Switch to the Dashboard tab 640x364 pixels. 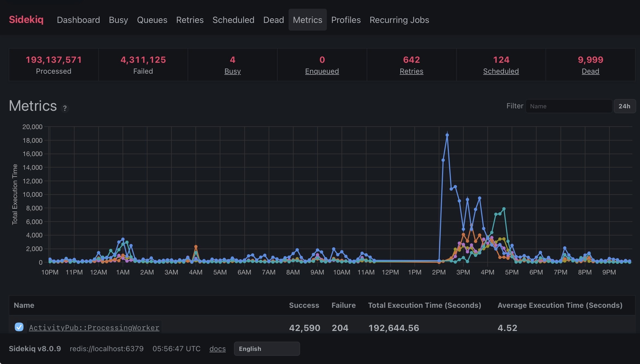pyautogui.click(x=78, y=20)
